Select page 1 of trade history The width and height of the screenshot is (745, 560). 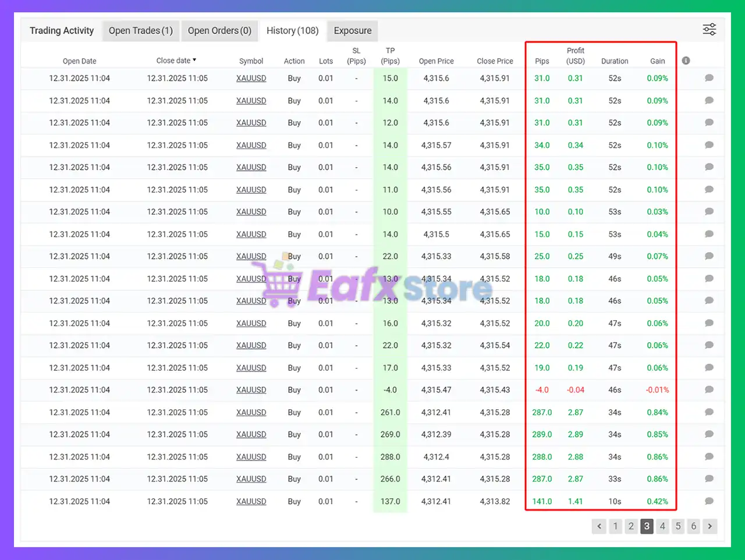615,526
